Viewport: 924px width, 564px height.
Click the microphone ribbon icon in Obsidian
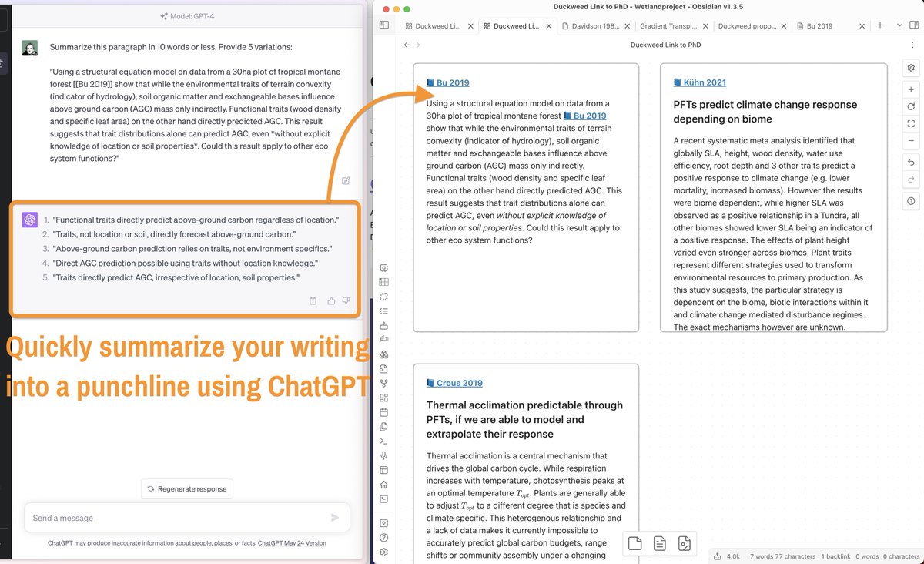coord(384,455)
